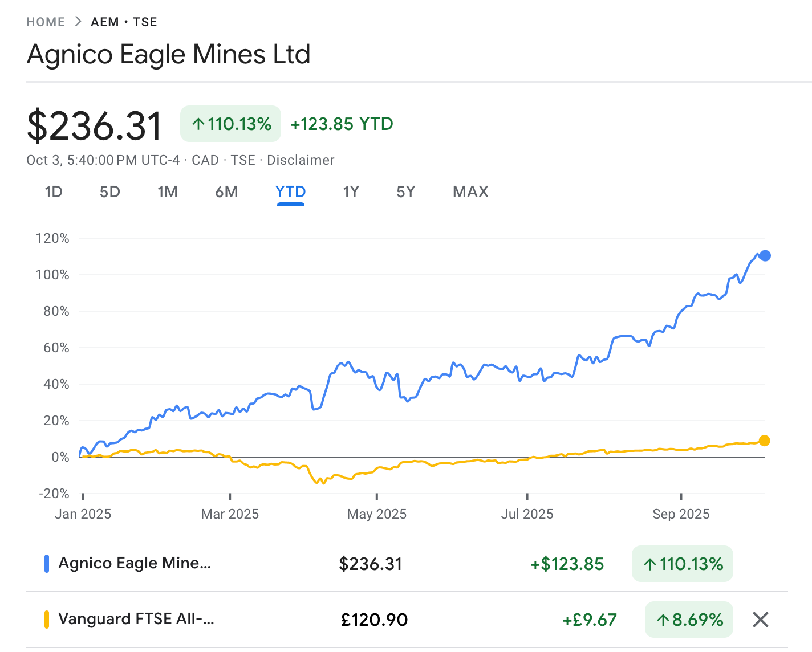The height and width of the screenshot is (652, 812).
Task: Click the blue Agnico Eagle endpoint dot on chart
Action: 765,255
